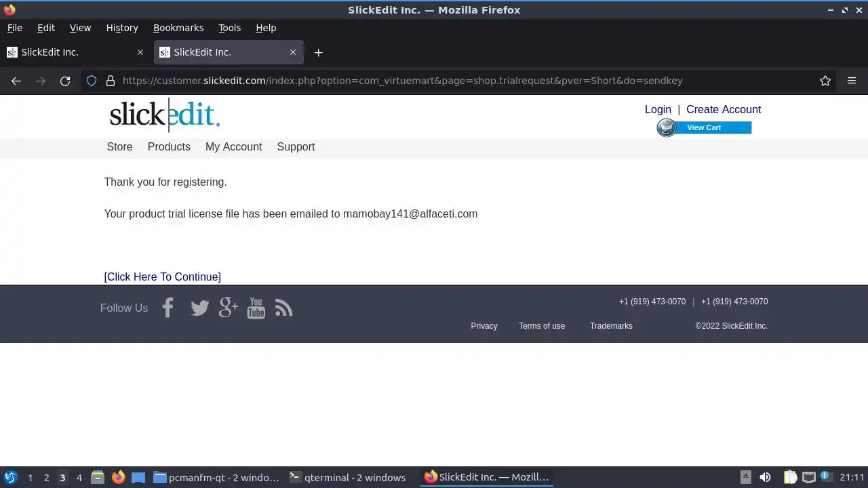Viewport: 868px width, 488px height.
Task: Open the Help menu
Action: (x=266, y=28)
